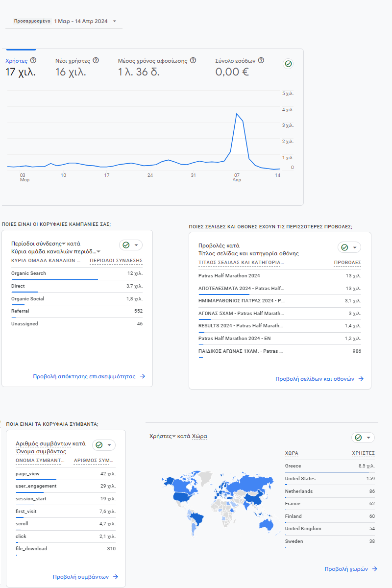Open status dropdown in the country users card
This screenshot has height=588, width=392.
368,438
